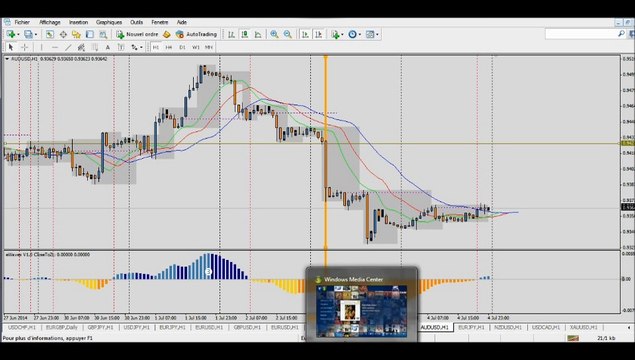Open the indicators list icon

335,34
